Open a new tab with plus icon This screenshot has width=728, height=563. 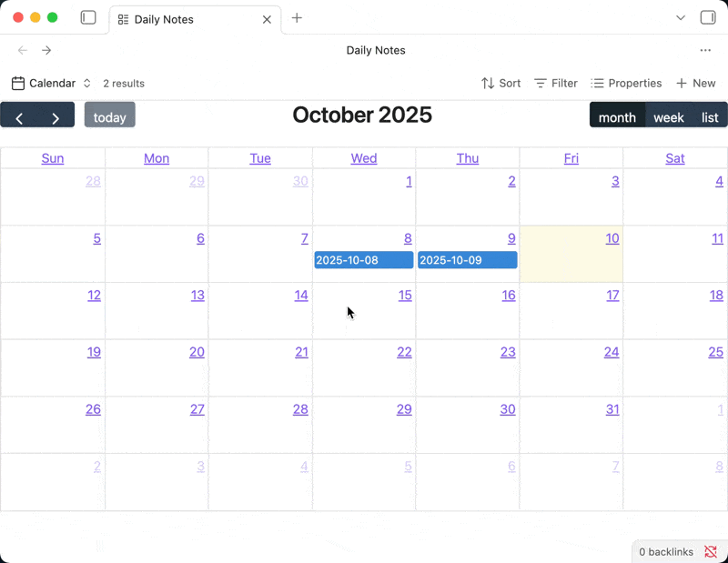coord(297,18)
